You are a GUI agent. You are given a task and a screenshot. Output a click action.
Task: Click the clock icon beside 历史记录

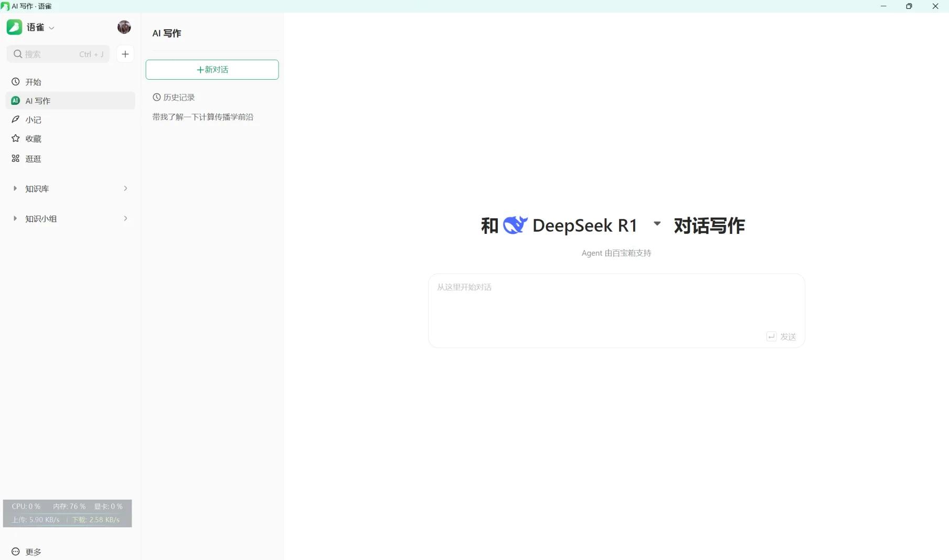click(x=156, y=97)
